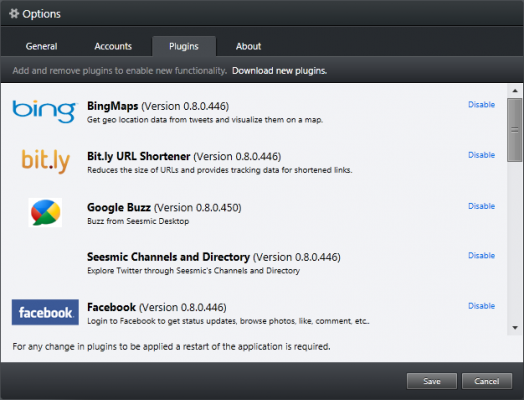
Task: Disable the Bit.ly URL Shortener plugin
Action: point(481,155)
